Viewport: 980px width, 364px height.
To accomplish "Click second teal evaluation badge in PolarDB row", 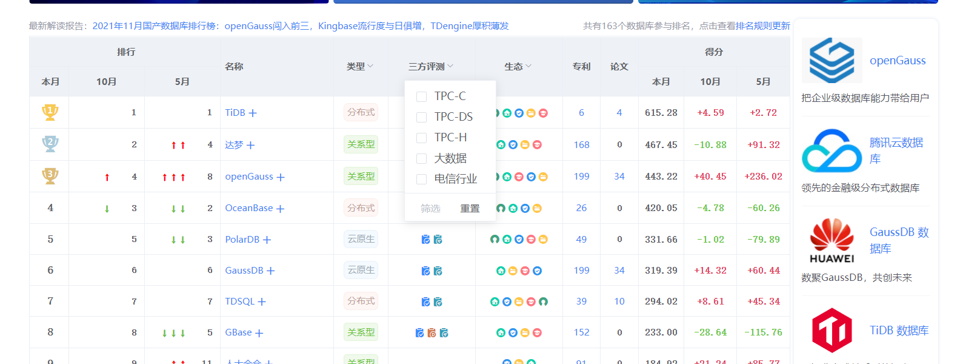I will 438,240.
